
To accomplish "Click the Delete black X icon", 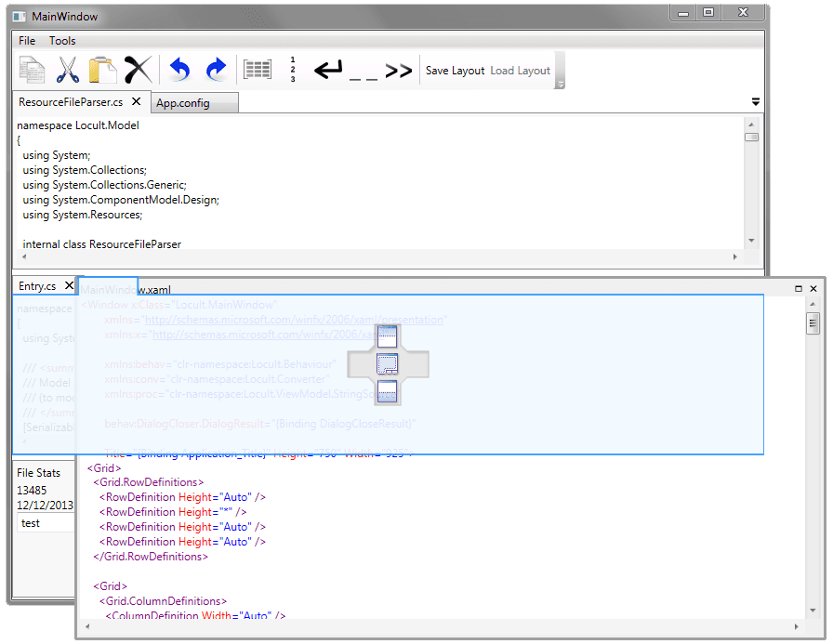I will 138,71.
